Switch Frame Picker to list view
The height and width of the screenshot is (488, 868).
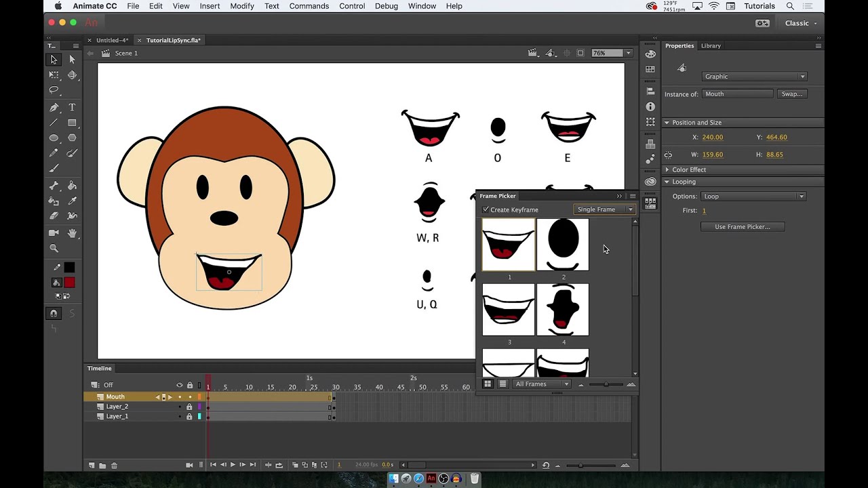(x=502, y=384)
